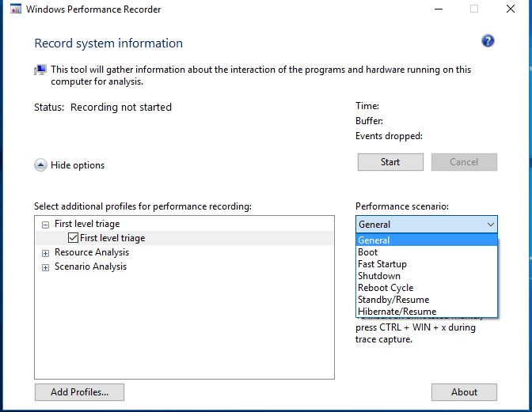Choose the Fast Startup scenario

(427, 264)
